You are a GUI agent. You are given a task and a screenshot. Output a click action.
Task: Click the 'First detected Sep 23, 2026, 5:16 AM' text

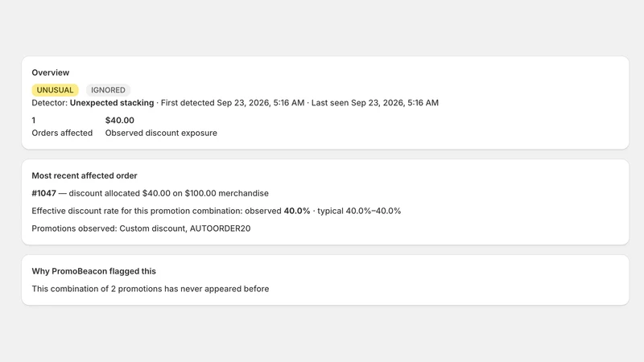(x=233, y=103)
